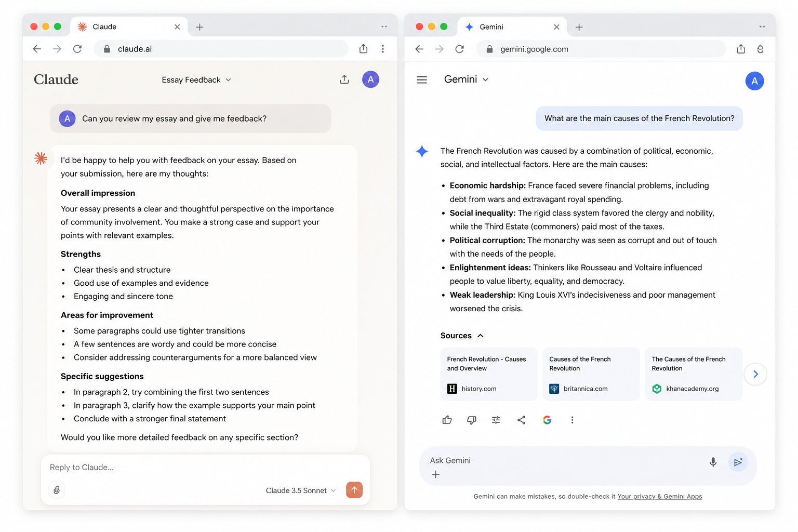
Task: Click rightmost toolbar icon in Gemini browser
Action: coord(760,49)
